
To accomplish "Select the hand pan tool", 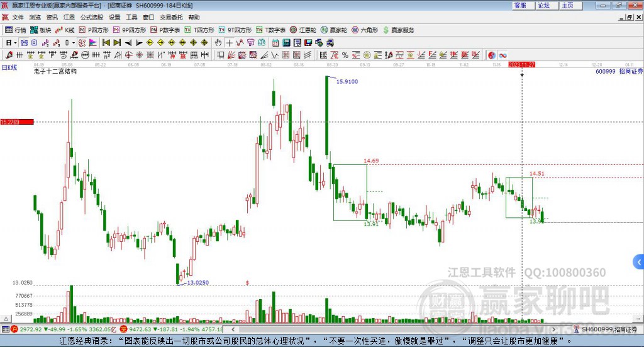I will [218, 43].
